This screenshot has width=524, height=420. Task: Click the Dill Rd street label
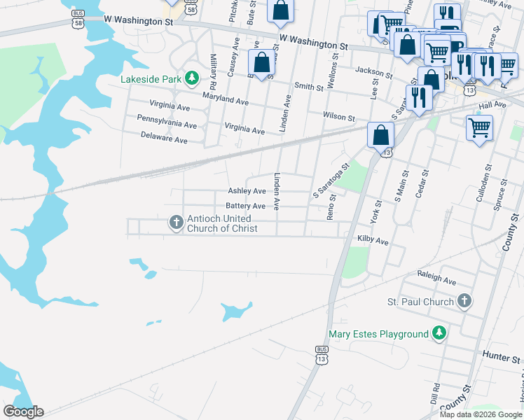(x=436, y=394)
